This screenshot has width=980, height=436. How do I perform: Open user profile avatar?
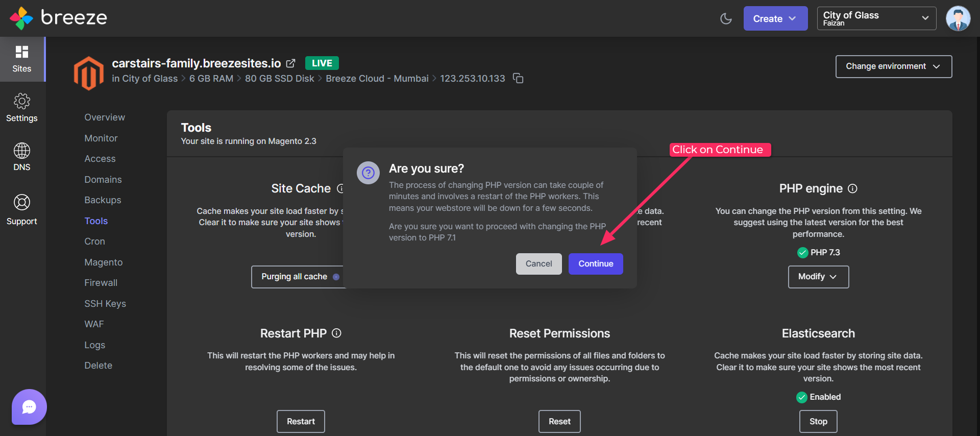(x=958, y=18)
